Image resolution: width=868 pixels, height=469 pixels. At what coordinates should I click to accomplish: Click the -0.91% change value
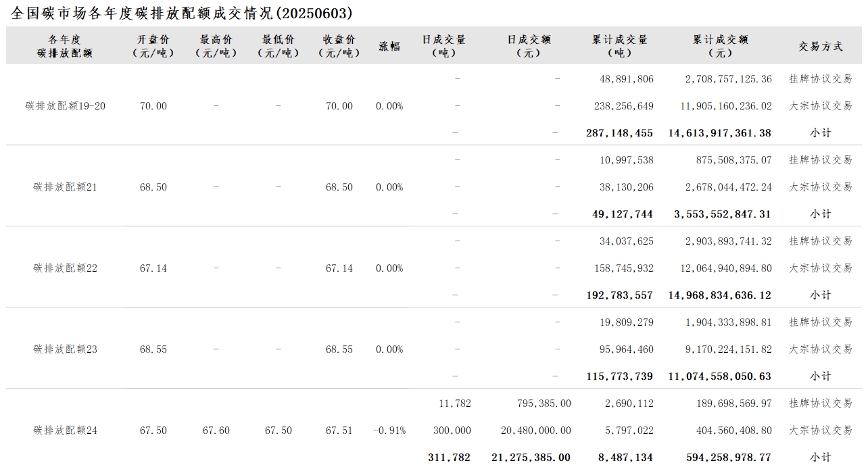(389, 430)
